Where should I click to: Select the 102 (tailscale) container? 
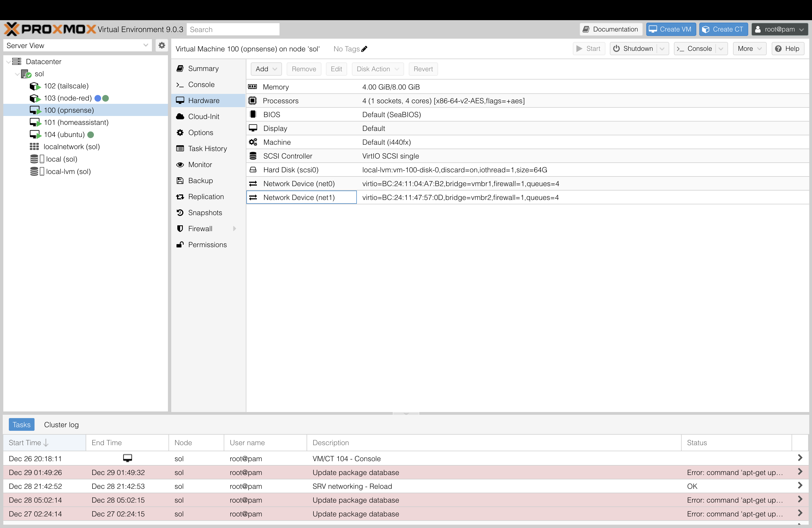66,86
